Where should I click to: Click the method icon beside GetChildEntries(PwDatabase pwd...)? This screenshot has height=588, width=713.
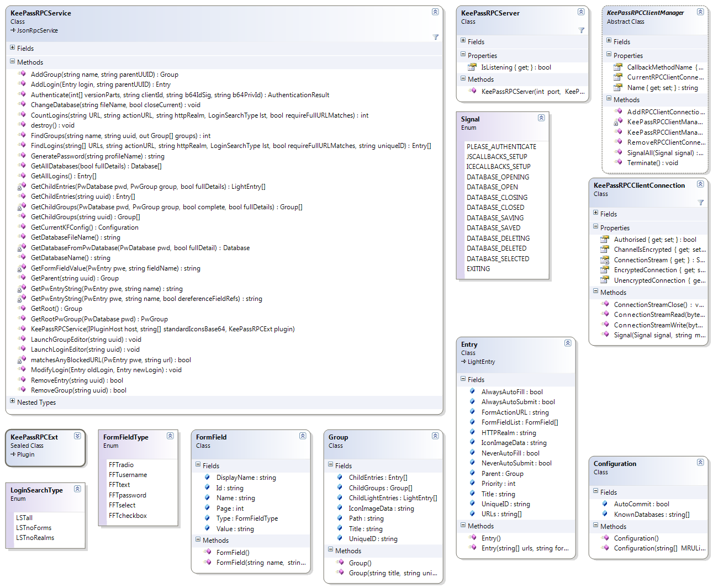22,187
